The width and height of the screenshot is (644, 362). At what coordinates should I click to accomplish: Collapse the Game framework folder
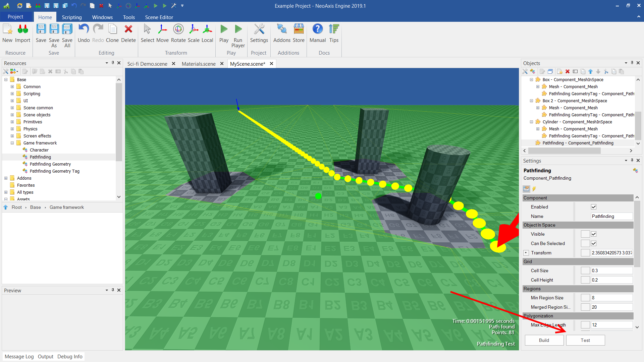[12, 143]
